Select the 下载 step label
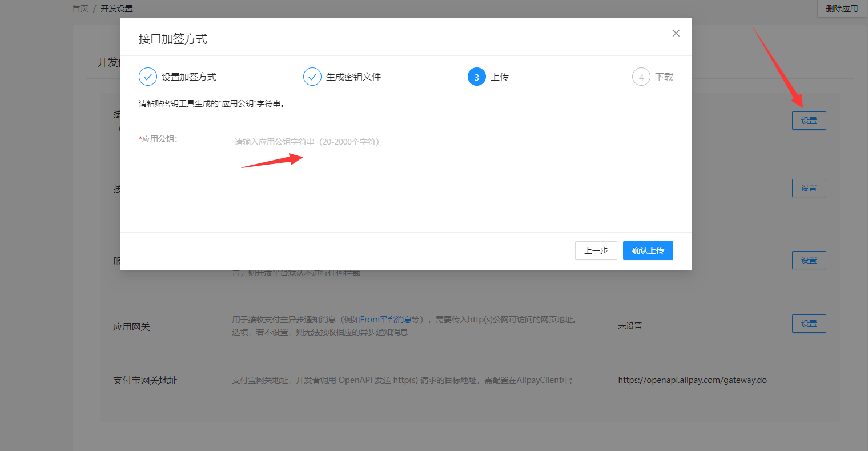 pos(664,77)
